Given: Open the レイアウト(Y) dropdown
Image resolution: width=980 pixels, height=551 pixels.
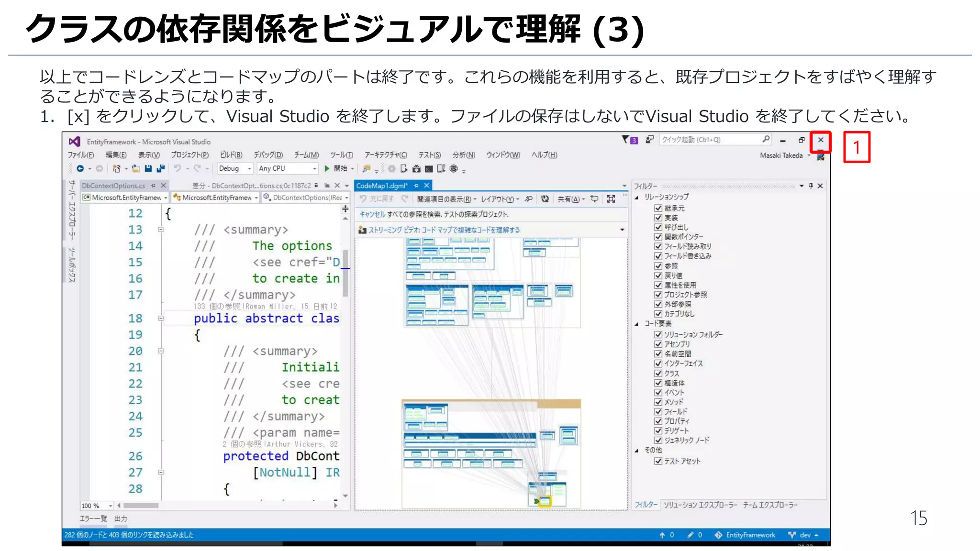Looking at the screenshot, I should pos(500,199).
